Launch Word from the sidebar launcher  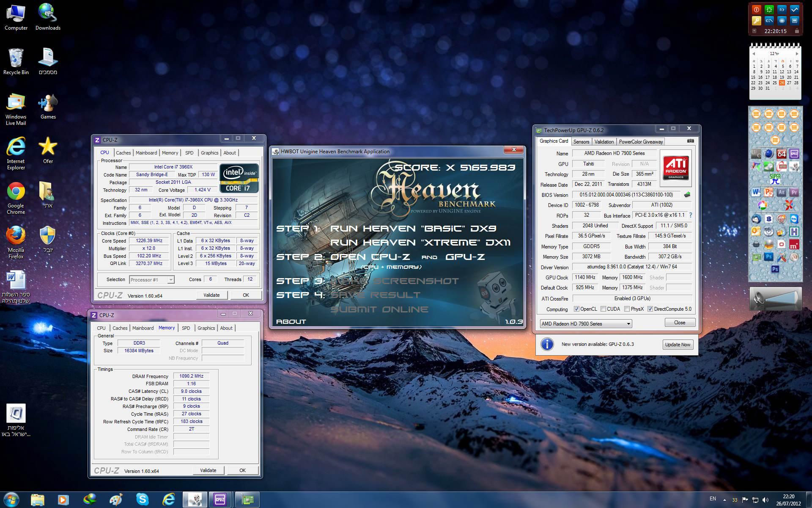756,192
